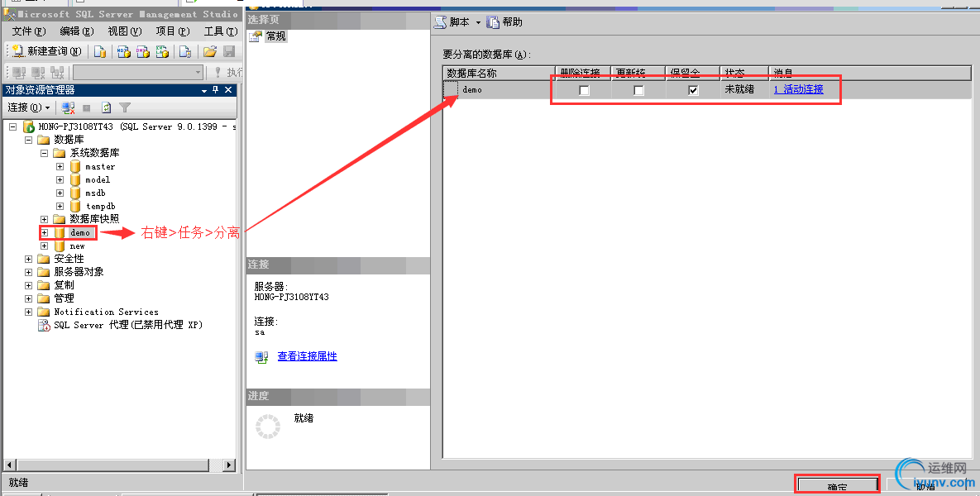Screen dimensions: 980x496
Task: Click the DMX query icon
Action: point(143,52)
